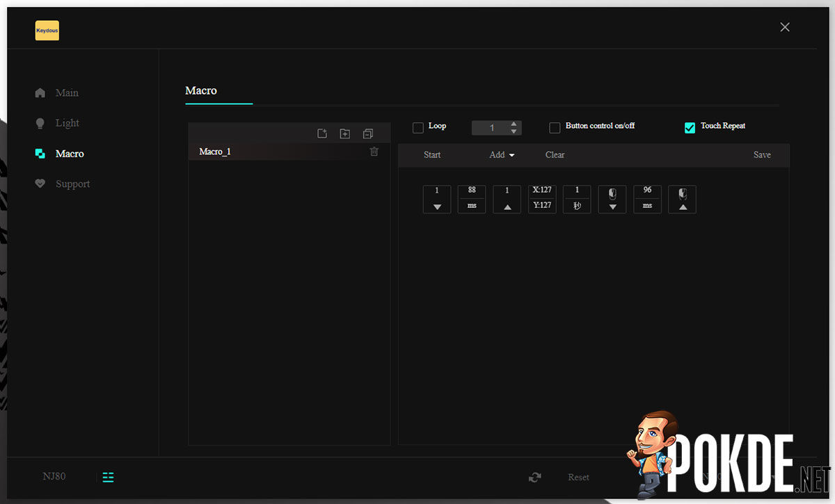The image size is (835, 504).
Task: Open the Light section in the sidebar
Action: coord(57,123)
